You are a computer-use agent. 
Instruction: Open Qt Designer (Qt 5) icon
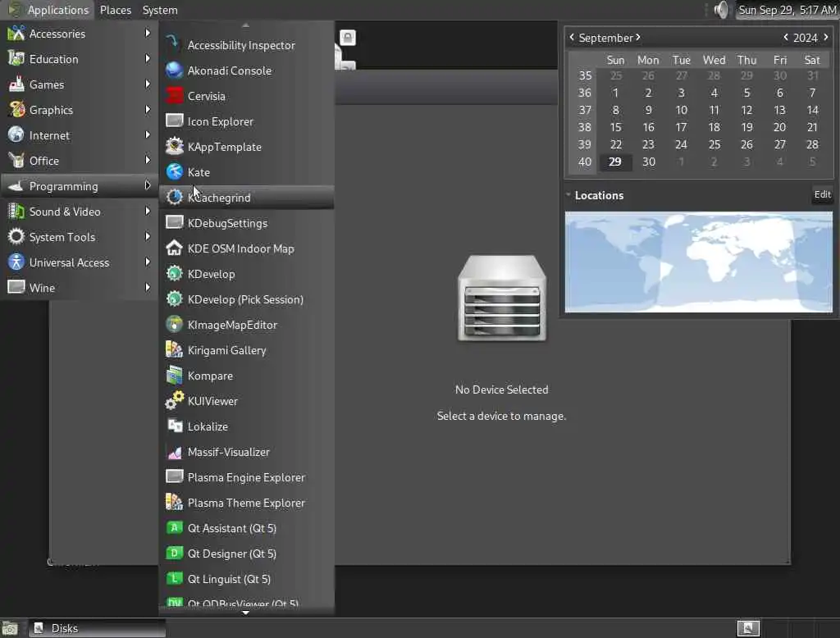coord(174,554)
